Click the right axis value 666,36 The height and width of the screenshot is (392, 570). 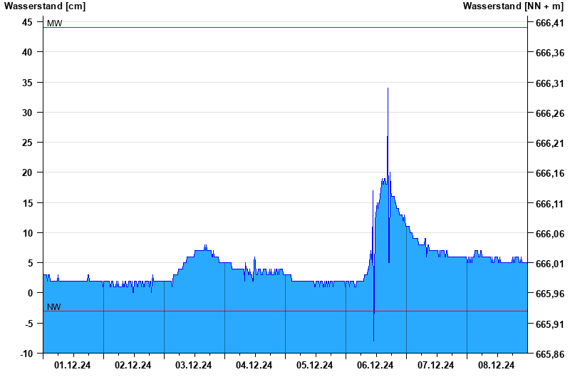(550, 53)
